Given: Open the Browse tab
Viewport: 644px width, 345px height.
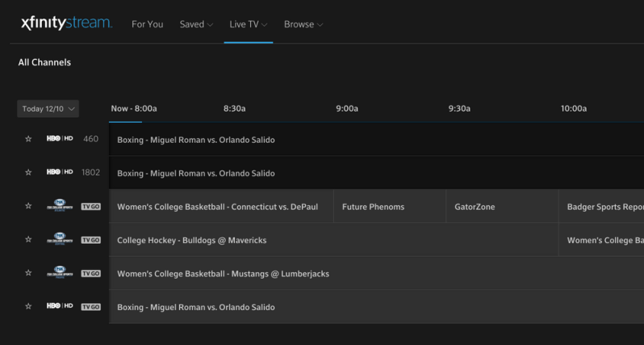Looking at the screenshot, I should 299,24.
